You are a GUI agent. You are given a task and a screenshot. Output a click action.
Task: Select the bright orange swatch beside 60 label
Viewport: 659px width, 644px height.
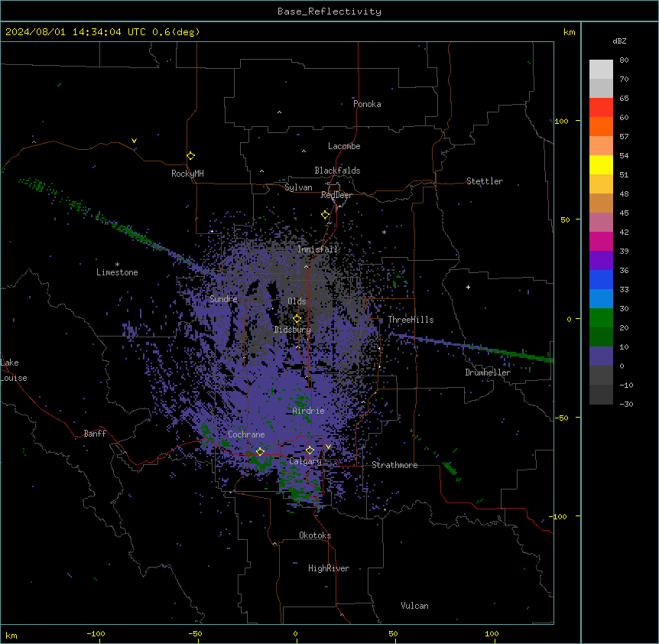click(x=601, y=126)
